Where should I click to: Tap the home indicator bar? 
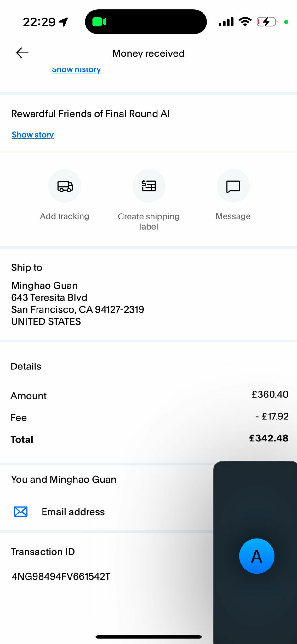148,637
